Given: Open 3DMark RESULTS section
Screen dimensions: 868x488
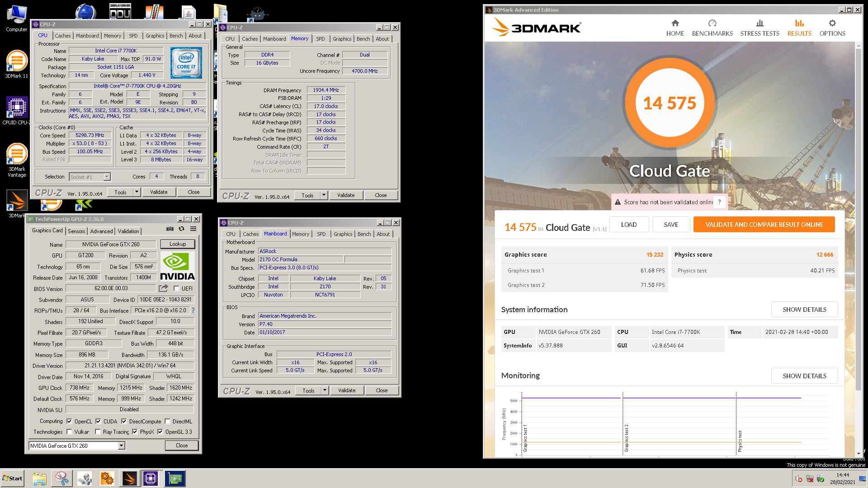Looking at the screenshot, I should click(x=799, y=28).
